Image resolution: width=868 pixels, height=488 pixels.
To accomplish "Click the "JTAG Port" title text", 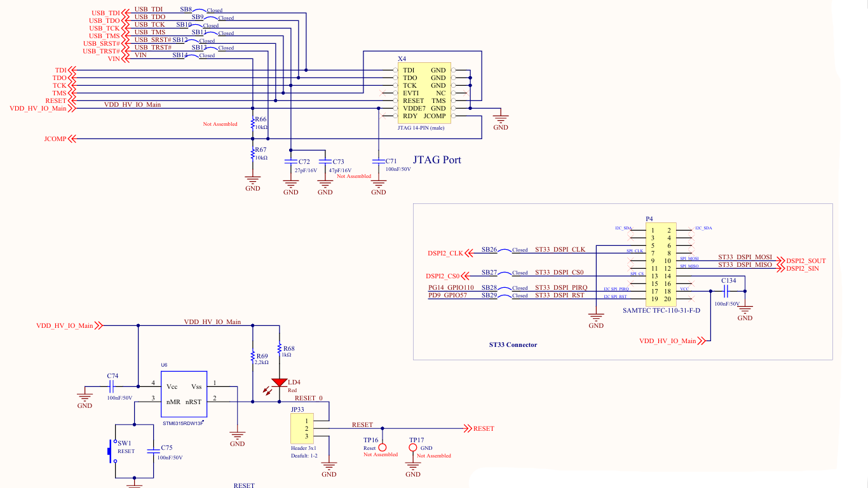I will 437,159.
